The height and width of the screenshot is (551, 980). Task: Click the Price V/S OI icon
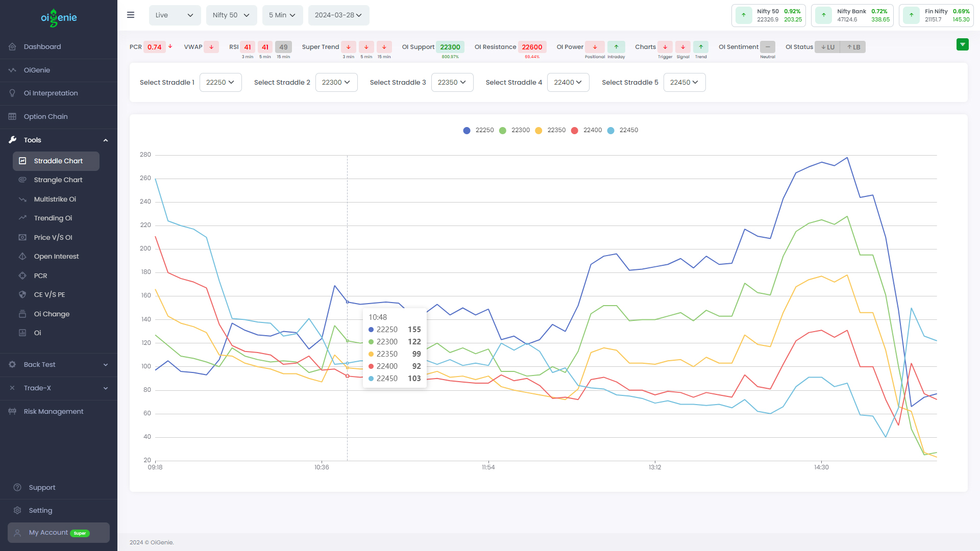[x=22, y=238]
